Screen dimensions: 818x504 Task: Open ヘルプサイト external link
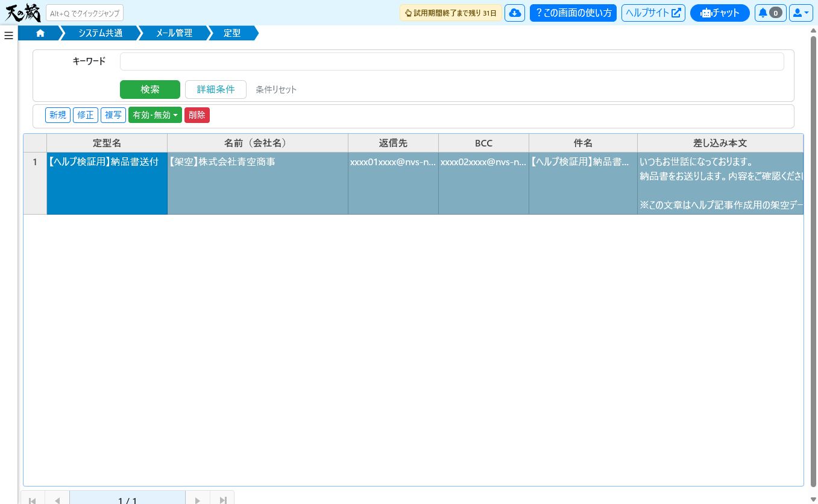tap(653, 13)
